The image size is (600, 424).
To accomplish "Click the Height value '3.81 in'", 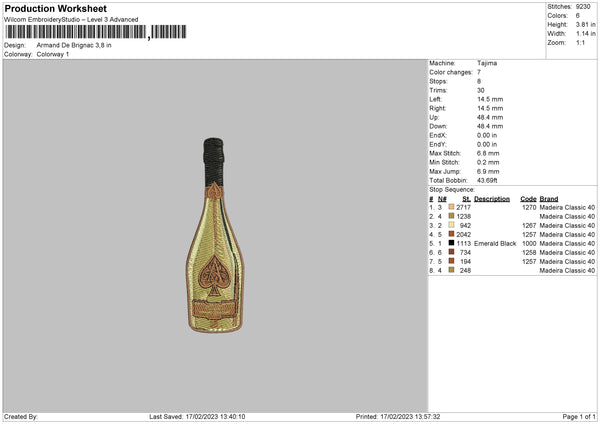I will 585,24.
